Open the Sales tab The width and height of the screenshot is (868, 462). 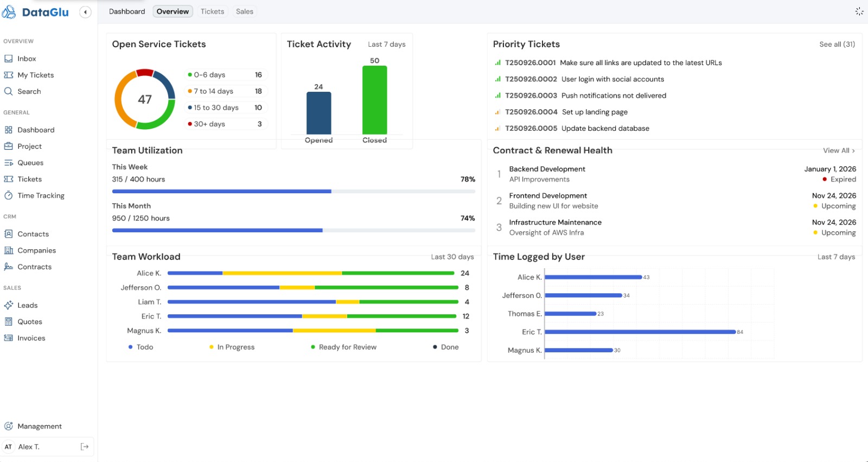tap(245, 11)
